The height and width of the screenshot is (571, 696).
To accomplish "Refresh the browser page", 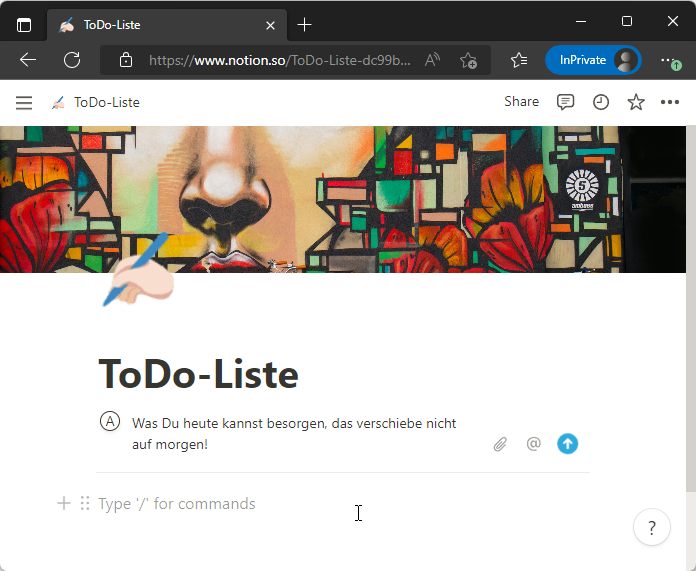I will (71, 59).
